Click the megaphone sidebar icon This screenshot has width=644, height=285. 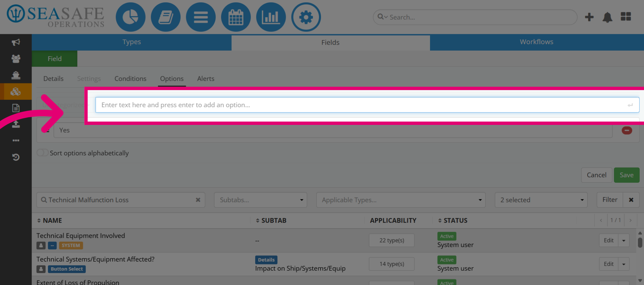tap(16, 42)
